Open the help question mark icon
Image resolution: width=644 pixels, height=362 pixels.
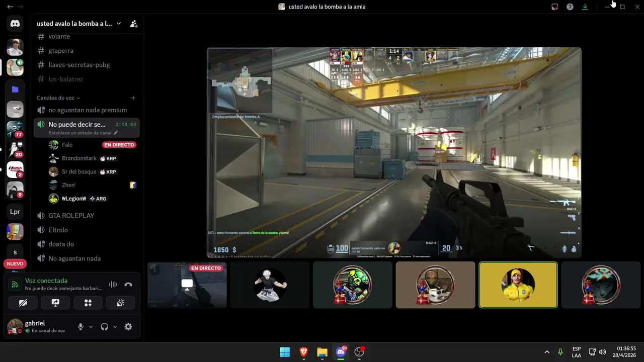(570, 7)
